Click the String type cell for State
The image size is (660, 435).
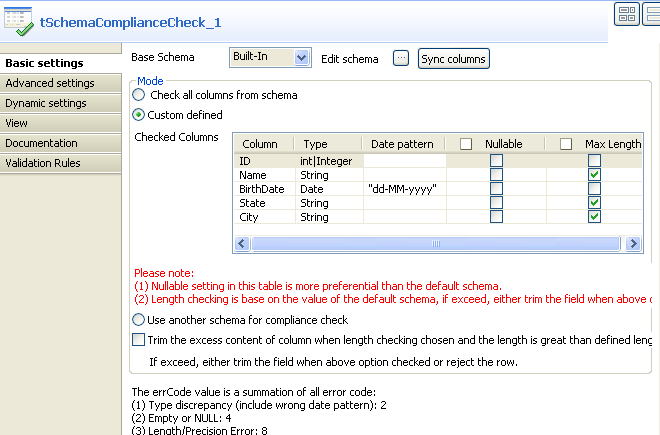329,203
